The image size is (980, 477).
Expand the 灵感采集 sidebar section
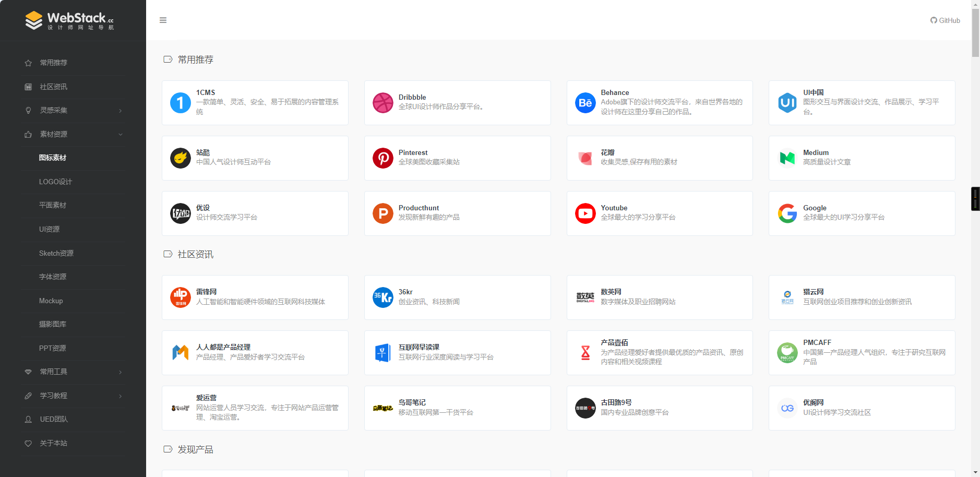tap(73, 110)
